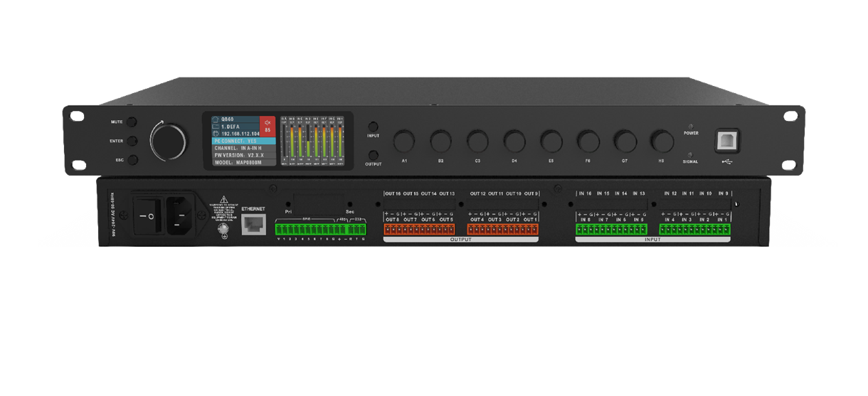This screenshot has height=396, width=868.
Task: Select the 'PC CONNECT: YES' highlighted row
Action: 243,141
